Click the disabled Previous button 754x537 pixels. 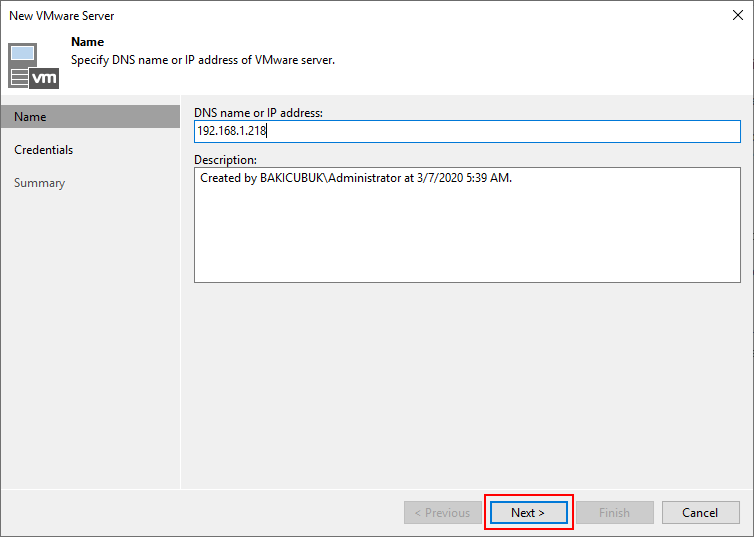442,512
